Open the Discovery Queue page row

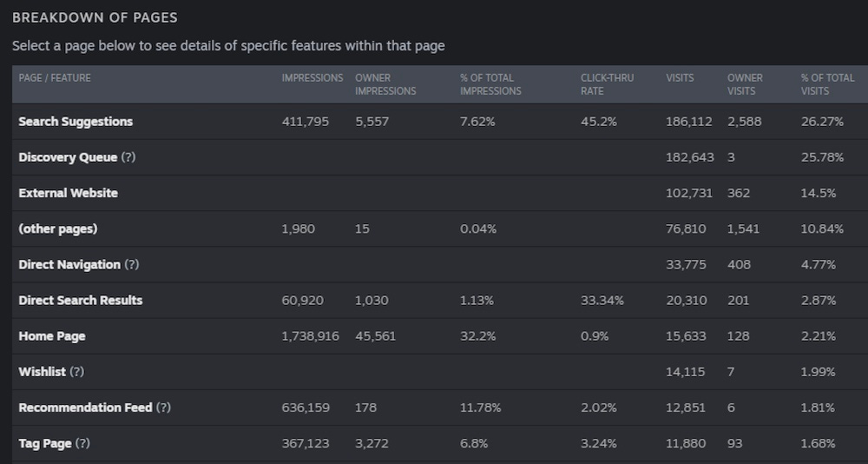[440, 157]
